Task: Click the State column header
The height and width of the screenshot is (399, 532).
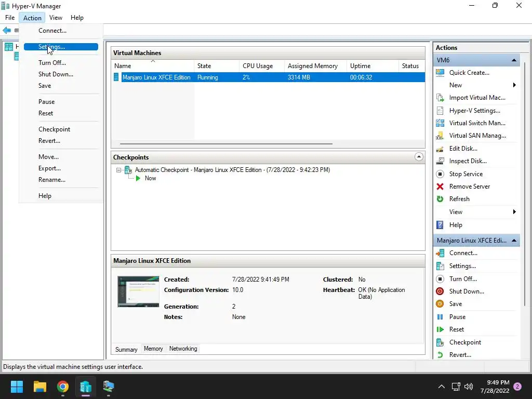Action: 217,66
